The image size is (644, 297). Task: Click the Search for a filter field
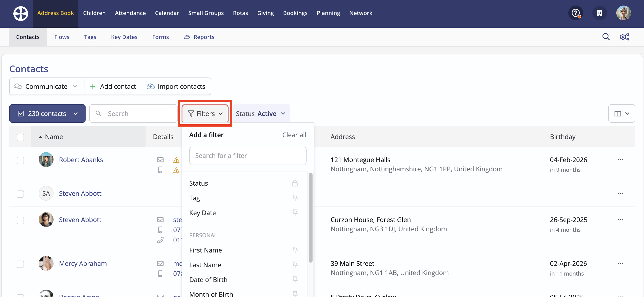[x=247, y=155]
